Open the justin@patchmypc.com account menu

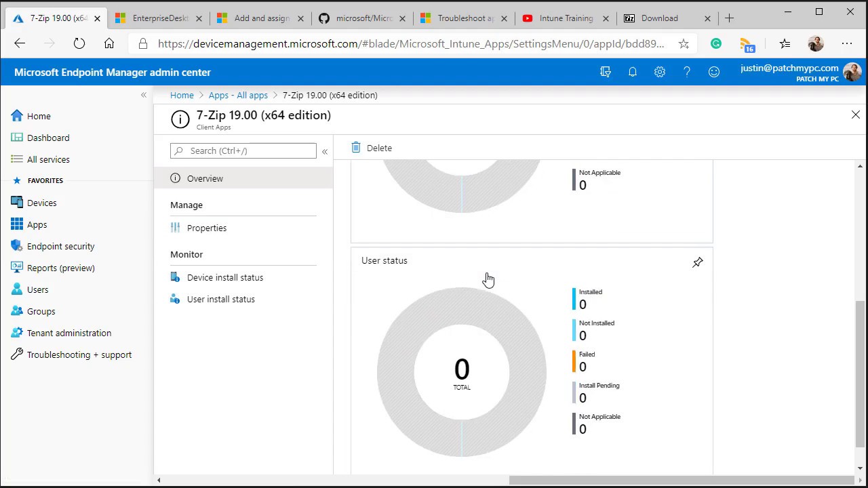801,72
